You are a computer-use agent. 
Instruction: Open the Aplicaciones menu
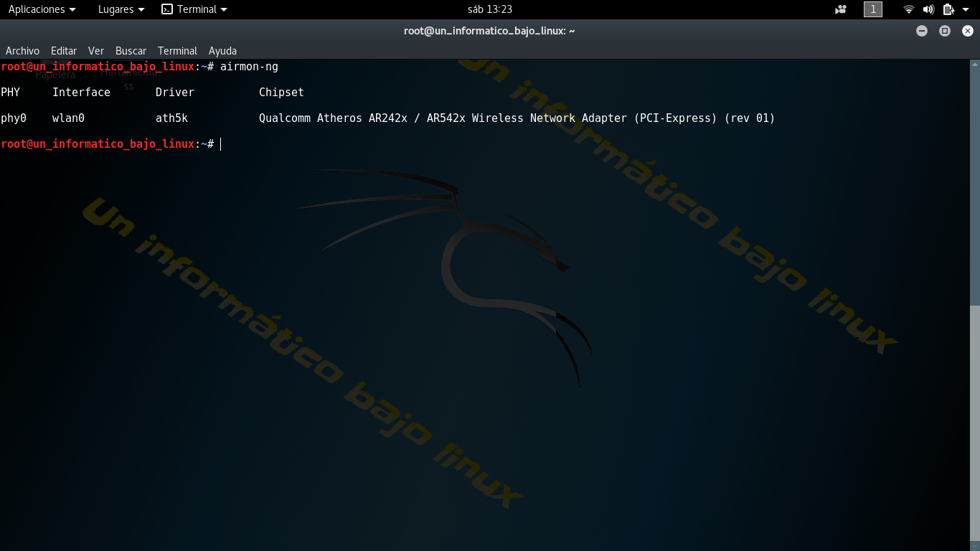pyautogui.click(x=42, y=9)
